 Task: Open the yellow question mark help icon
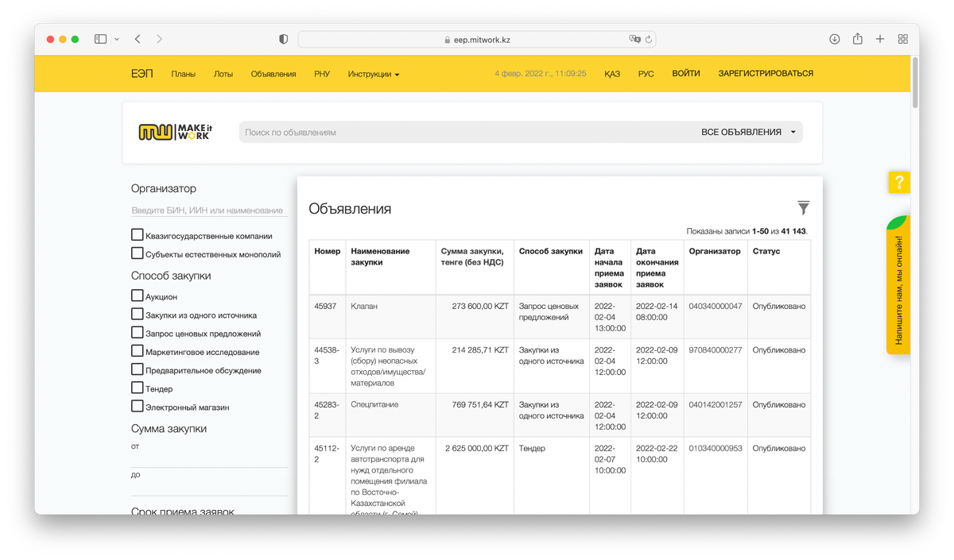click(x=898, y=182)
